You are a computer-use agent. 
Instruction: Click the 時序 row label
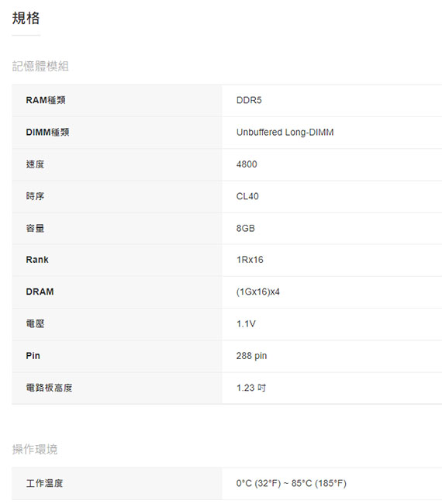tap(35, 196)
